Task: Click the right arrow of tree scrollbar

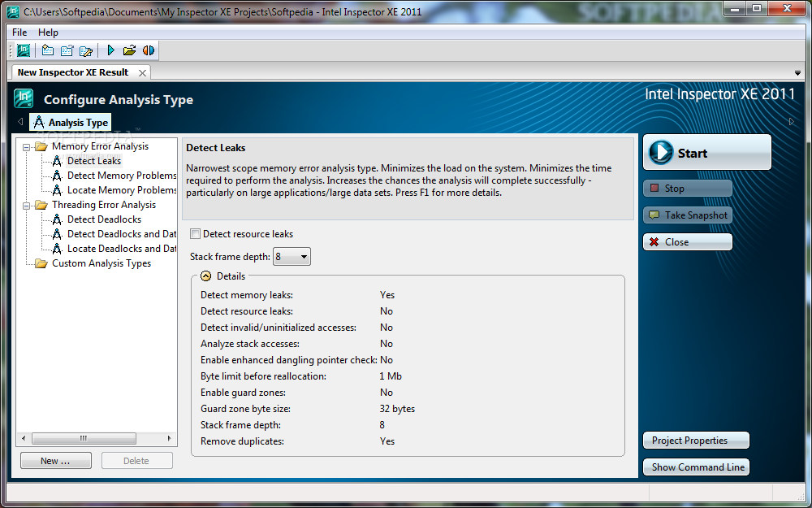Action: pos(170,439)
